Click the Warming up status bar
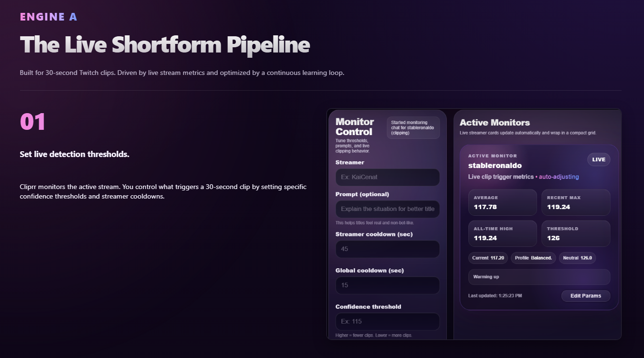The height and width of the screenshot is (358, 644). [x=538, y=277]
